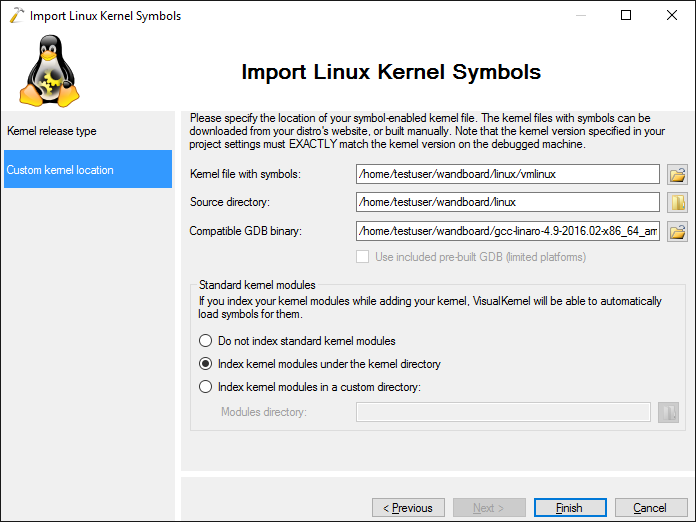Maximize the Import Linux Kernel Symbols window
Image resolution: width=696 pixels, height=522 pixels.
click(x=626, y=15)
